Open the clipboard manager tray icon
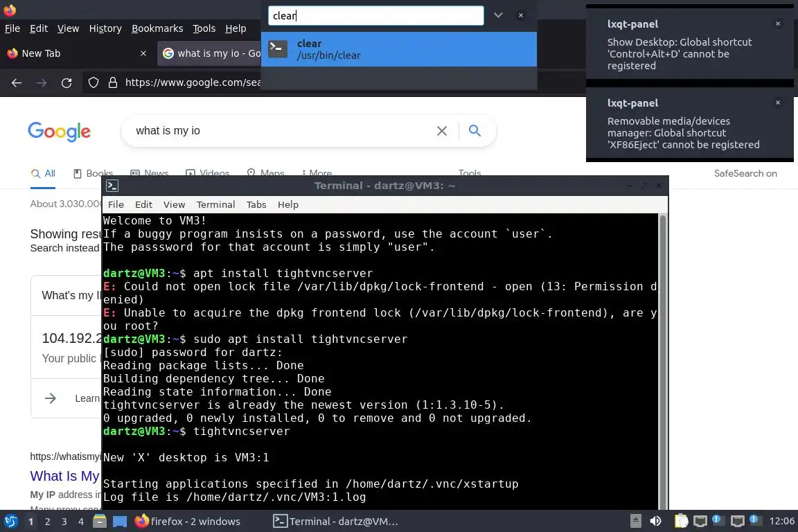Image resolution: width=798 pixels, height=532 pixels. [x=681, y=521]
